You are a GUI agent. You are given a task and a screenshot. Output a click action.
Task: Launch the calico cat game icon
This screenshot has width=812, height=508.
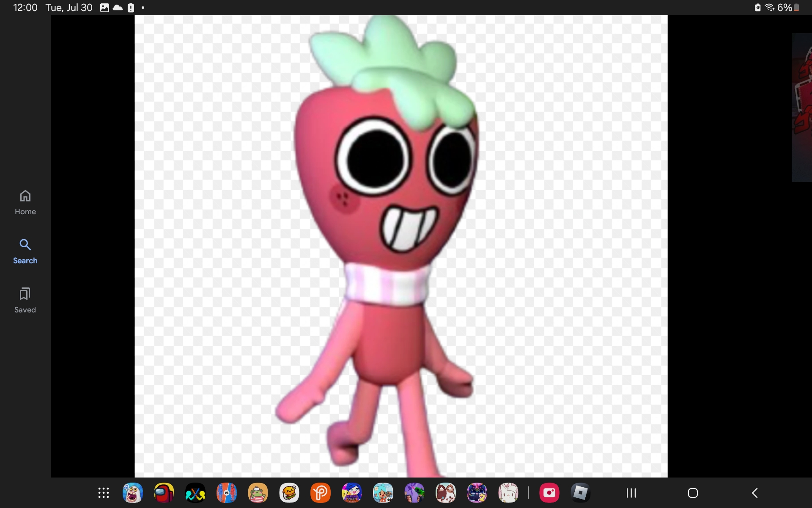click(446, 493)
